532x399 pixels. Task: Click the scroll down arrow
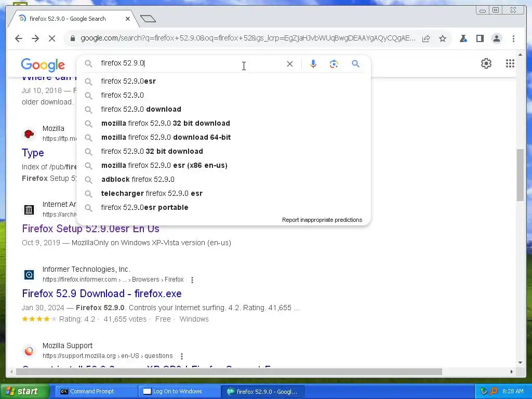520,363
